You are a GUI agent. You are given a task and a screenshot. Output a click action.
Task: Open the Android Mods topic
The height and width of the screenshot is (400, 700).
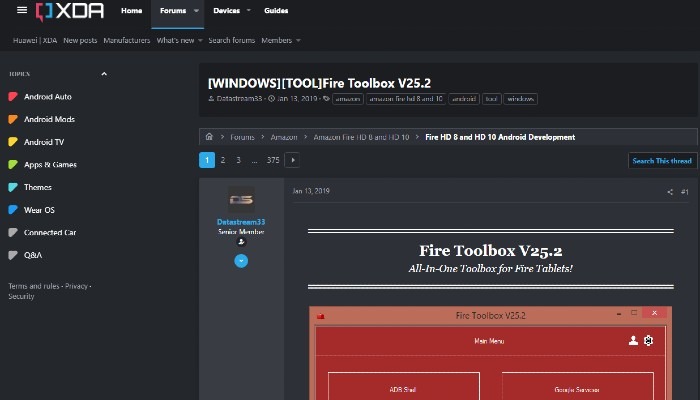[49, 119]
